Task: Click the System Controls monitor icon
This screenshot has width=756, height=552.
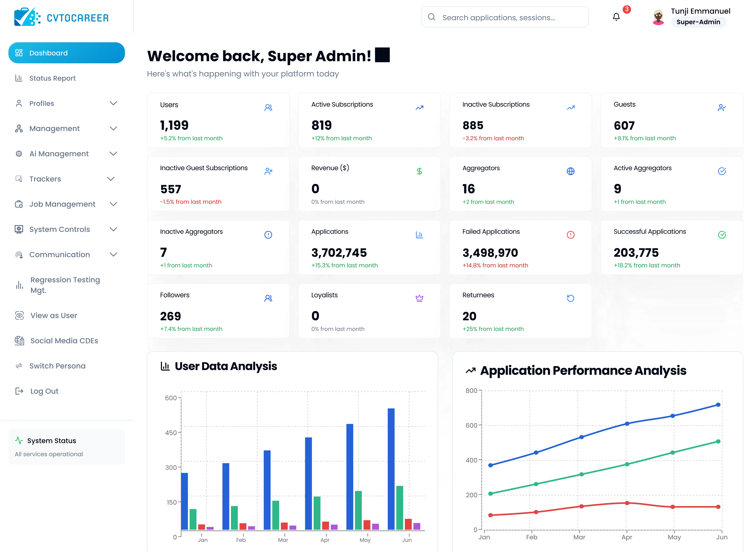Action: click(x=19, y=229)
